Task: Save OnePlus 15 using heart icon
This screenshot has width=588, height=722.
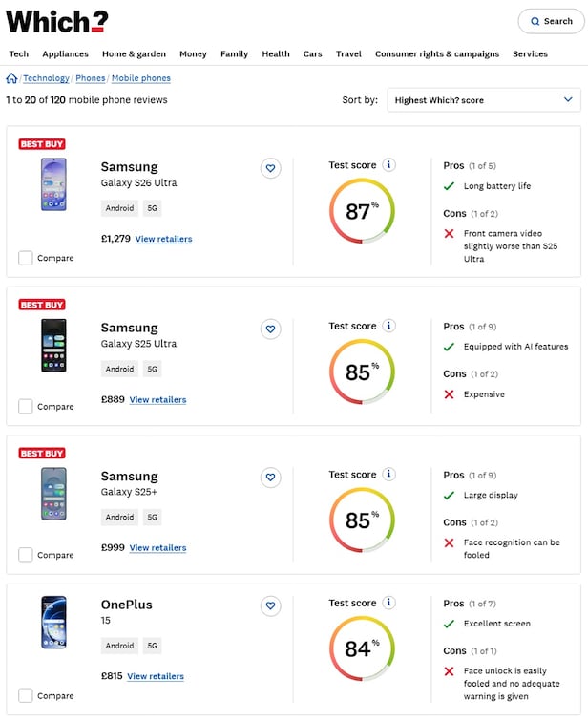Action: click(x=270, y=605)
